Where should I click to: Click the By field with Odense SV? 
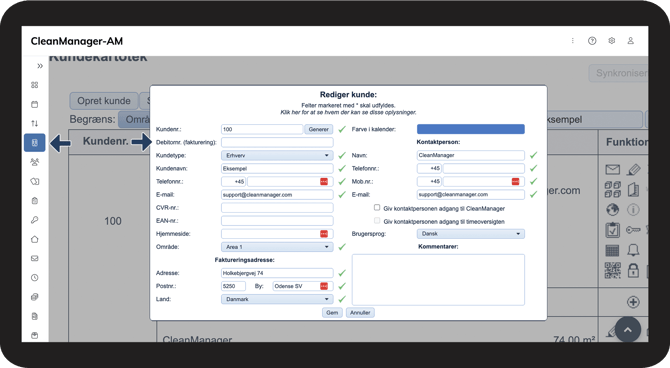(x=303, y=286)
